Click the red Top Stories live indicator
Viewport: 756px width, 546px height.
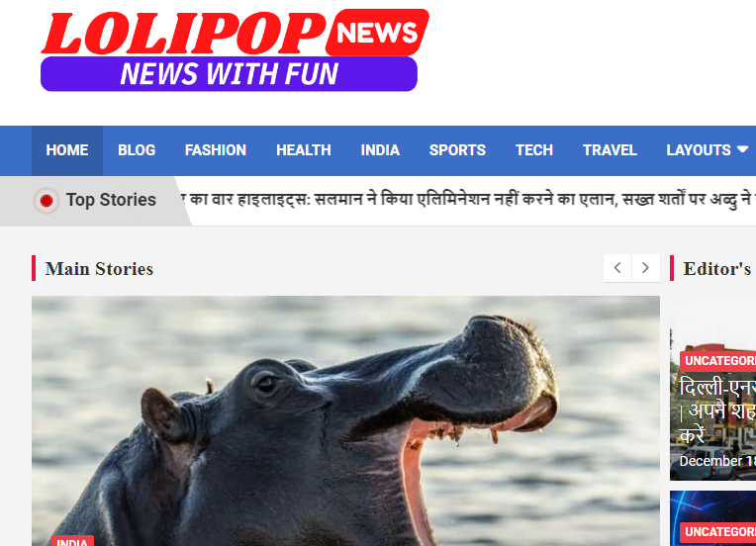47,201
